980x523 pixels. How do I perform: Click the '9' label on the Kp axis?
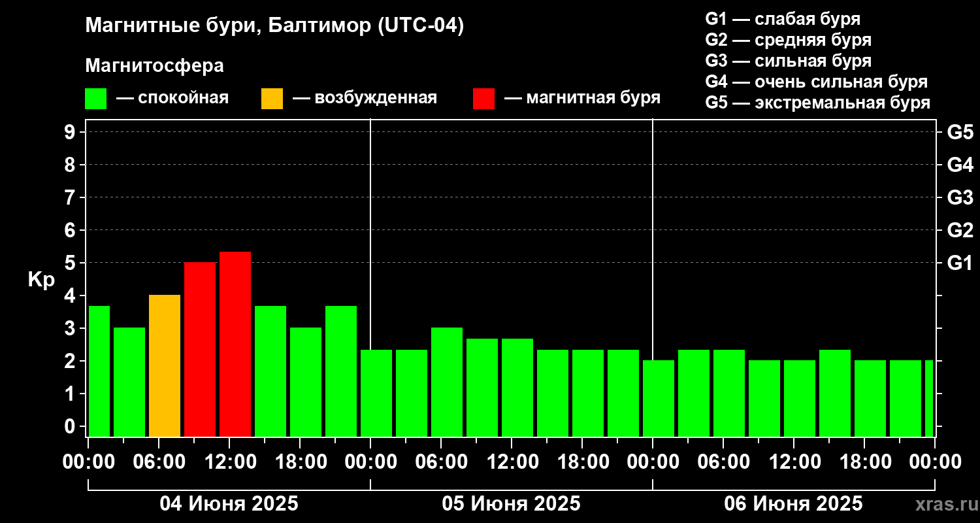point(71,132)
